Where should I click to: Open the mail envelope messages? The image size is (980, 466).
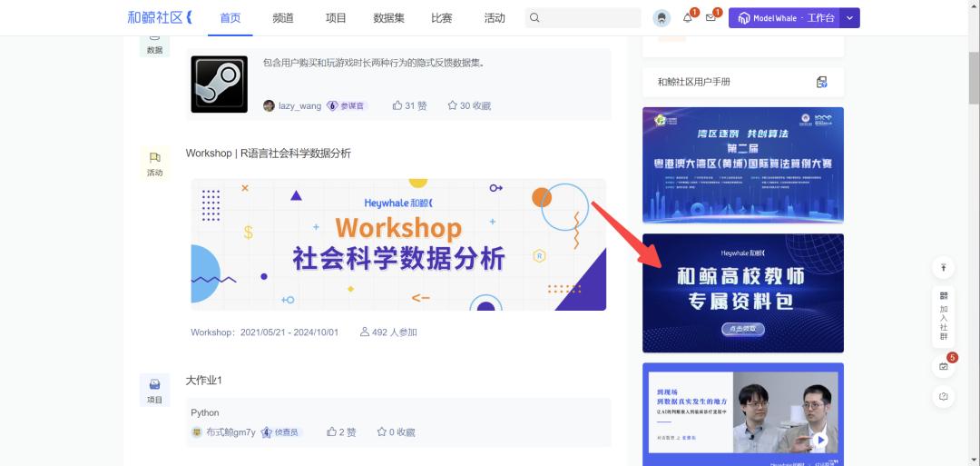710,18
